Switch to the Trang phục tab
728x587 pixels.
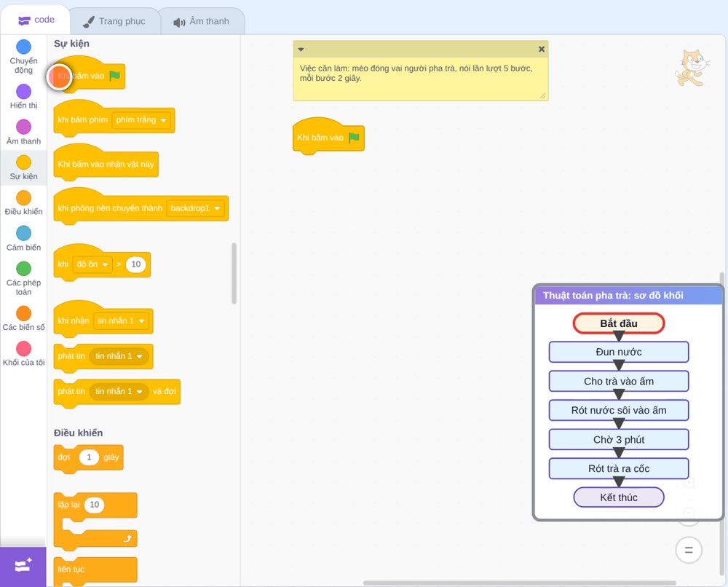(x=114, y=21)
